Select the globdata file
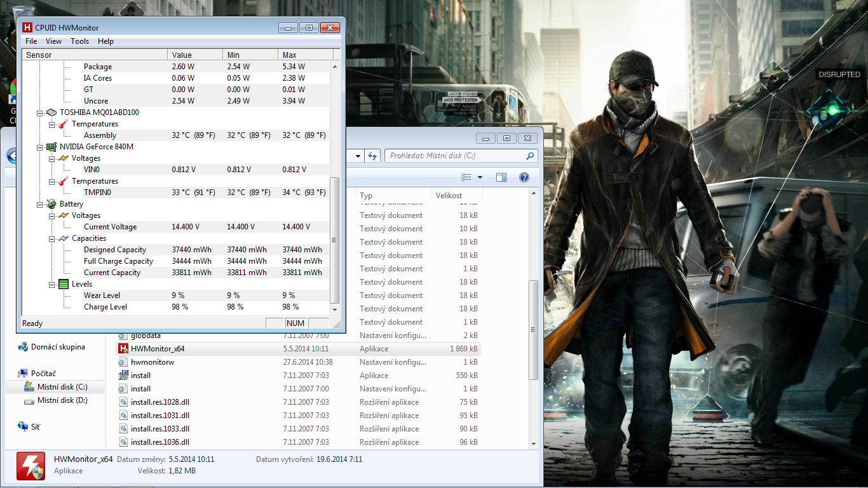 [299, 335]
